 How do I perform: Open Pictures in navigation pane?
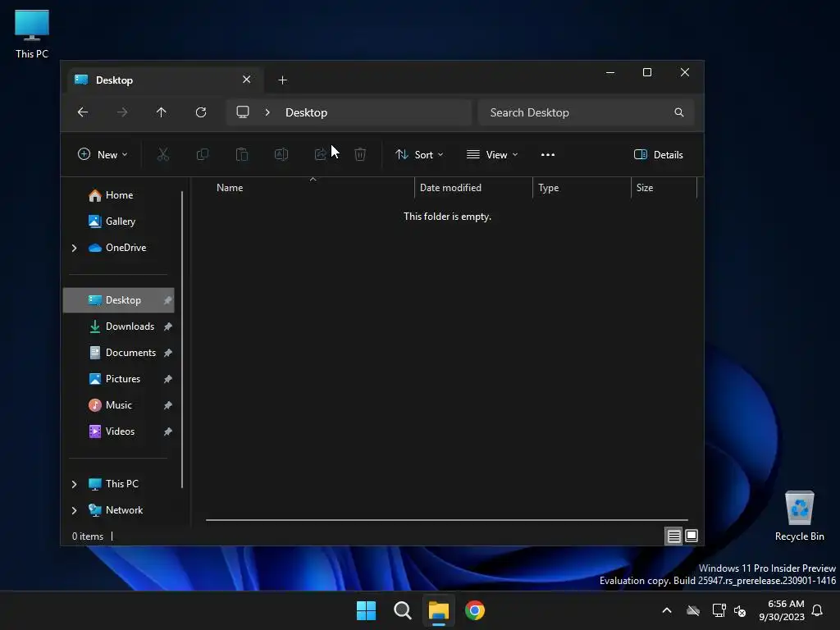tap(123, 379)
